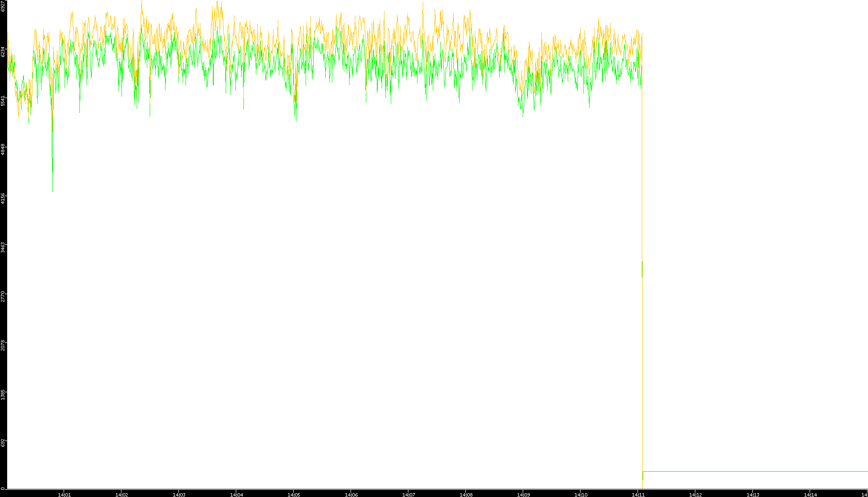Click the 14:11 time axis label
This screenshot has height=497, width=868.
(x=638, y=495)
